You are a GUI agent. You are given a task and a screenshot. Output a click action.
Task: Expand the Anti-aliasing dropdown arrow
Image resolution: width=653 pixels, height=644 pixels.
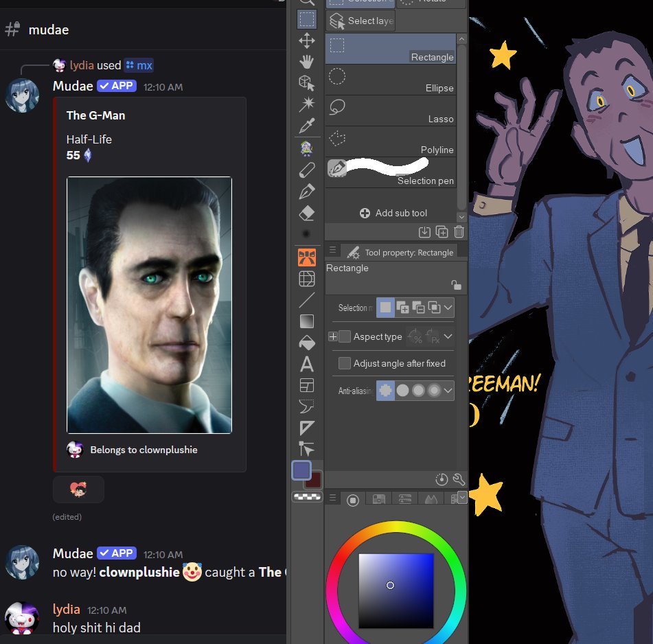448,391
